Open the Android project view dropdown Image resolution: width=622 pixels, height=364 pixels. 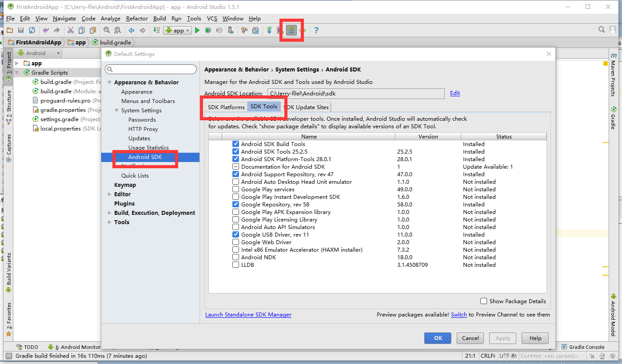[x=39, y=53]
